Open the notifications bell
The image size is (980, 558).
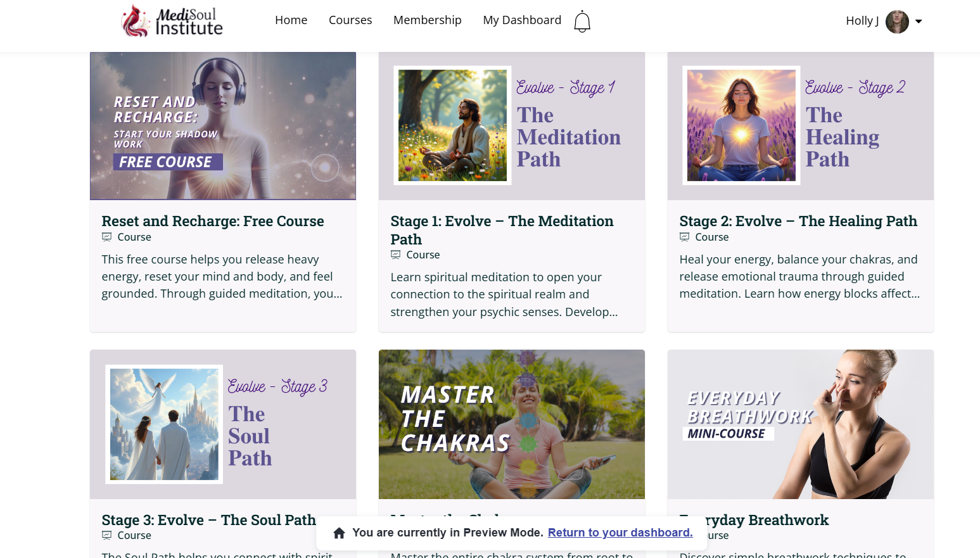click(582, 22)
